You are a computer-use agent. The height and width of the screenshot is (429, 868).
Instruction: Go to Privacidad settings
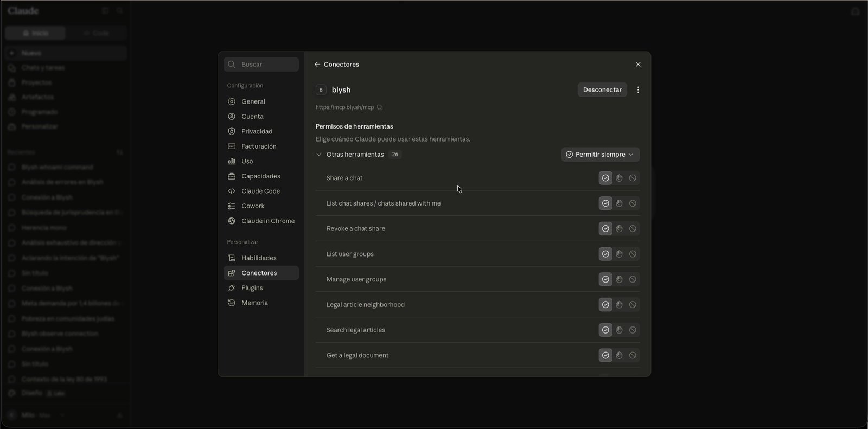pyautogui.click(x=261, y=131)
